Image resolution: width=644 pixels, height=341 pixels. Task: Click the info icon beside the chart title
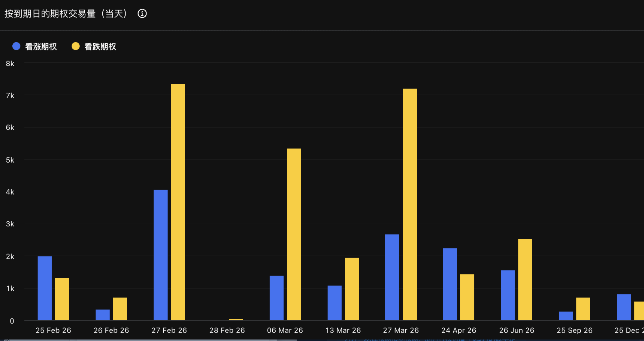(142, 13)
